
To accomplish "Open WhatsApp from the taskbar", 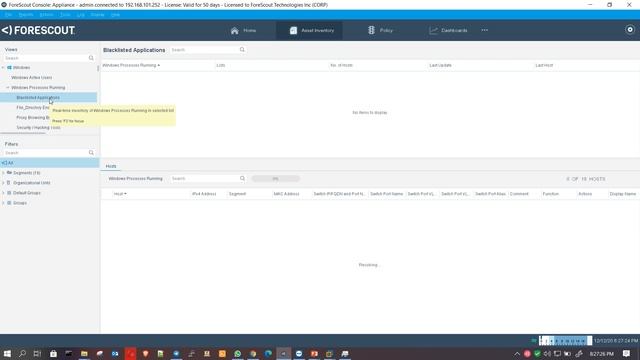I will [238, 353].
